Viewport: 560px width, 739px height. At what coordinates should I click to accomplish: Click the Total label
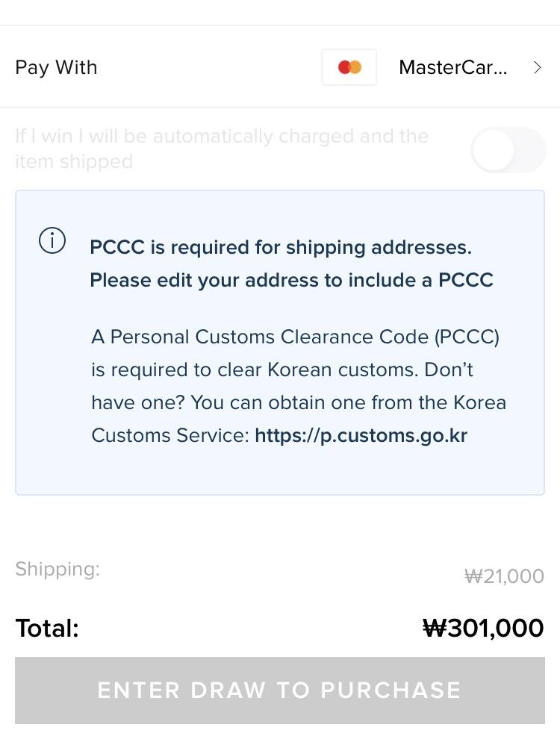tap(47, 628)
